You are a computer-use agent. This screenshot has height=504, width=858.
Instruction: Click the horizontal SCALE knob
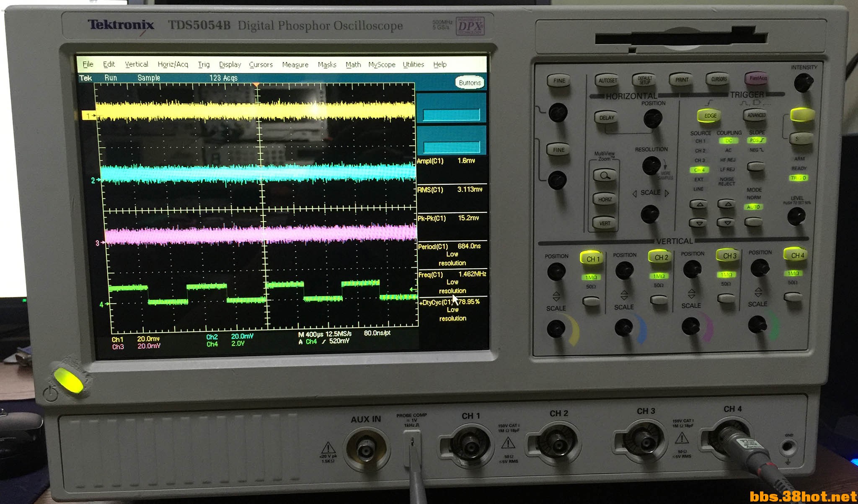click(650, 214)
